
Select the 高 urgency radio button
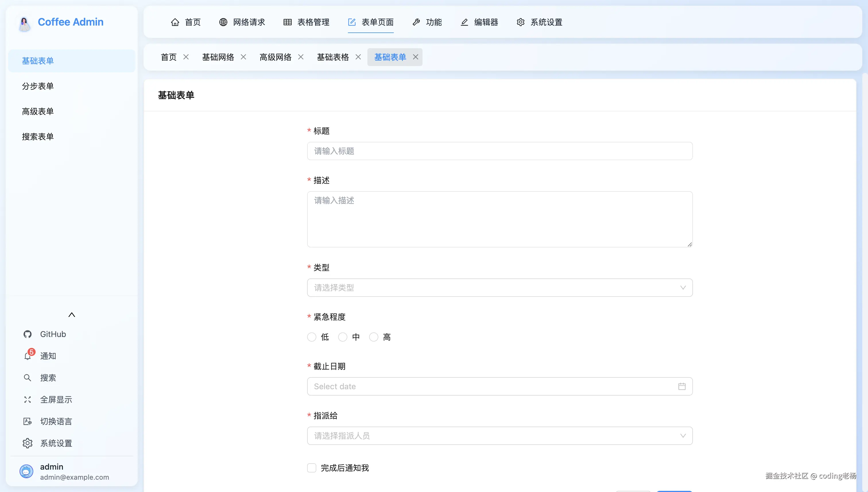pos(374,337)
